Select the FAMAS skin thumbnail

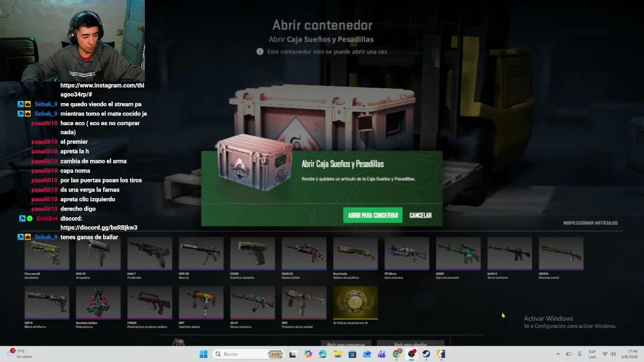(x=149, y=303)
